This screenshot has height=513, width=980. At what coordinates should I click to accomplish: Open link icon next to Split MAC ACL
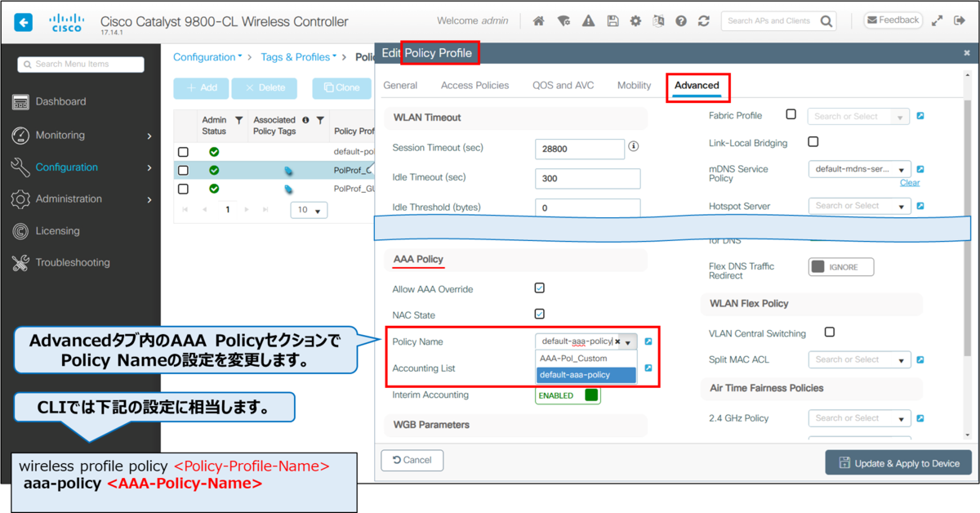point(920,359)
